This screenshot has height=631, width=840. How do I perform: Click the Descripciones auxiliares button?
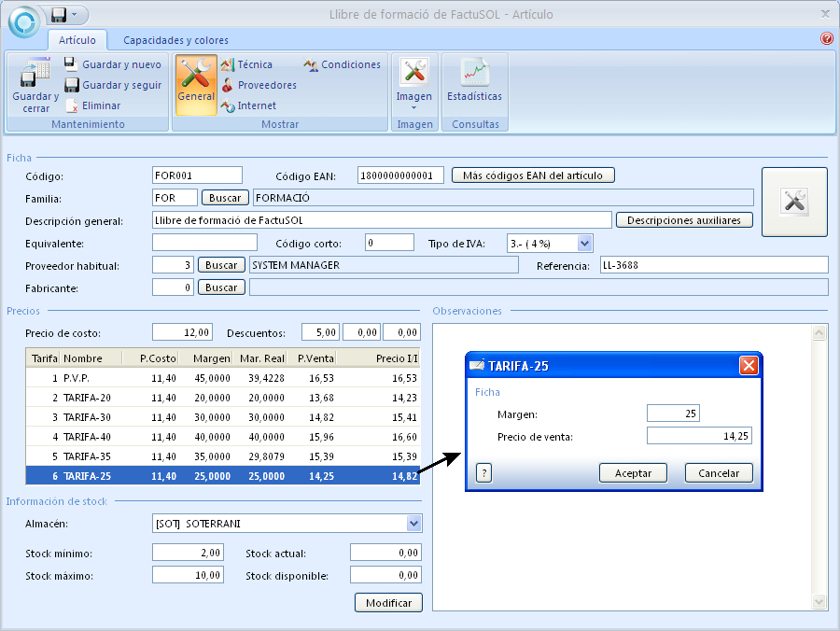684,220
